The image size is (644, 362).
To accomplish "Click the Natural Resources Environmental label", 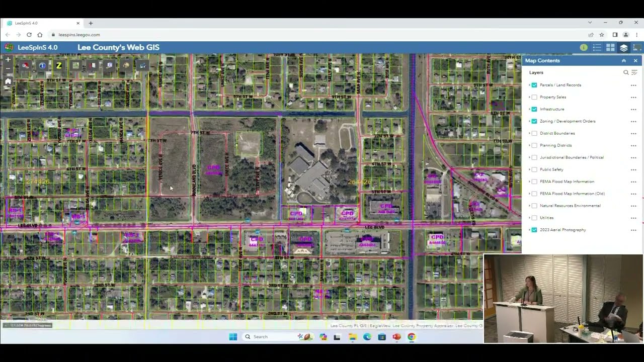I will click(x=570, y=206).
